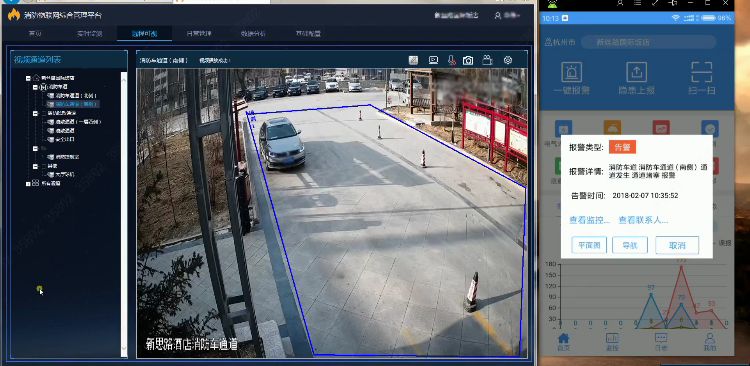
Task: Click the phone's search field beside 杭州市
Action: point(649,42)
